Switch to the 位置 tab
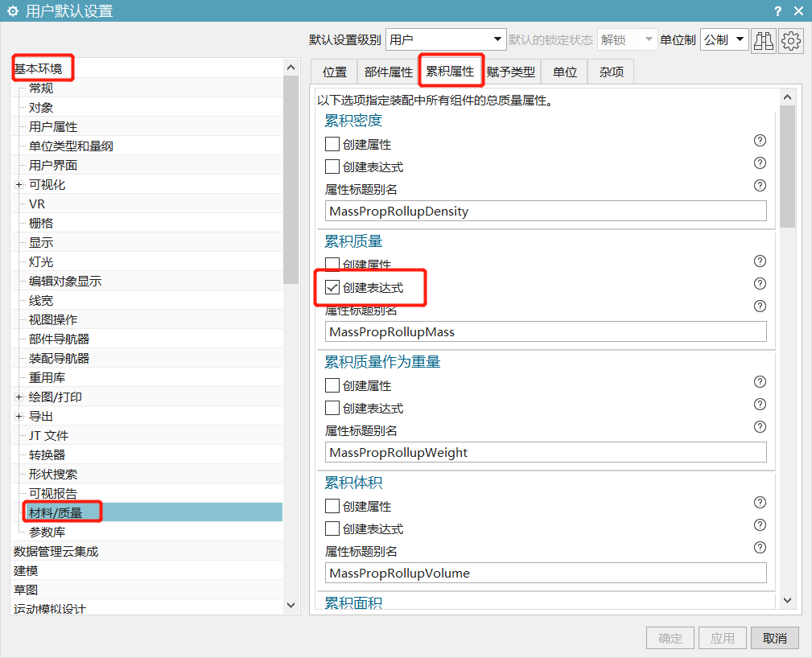 pos(335,72)
